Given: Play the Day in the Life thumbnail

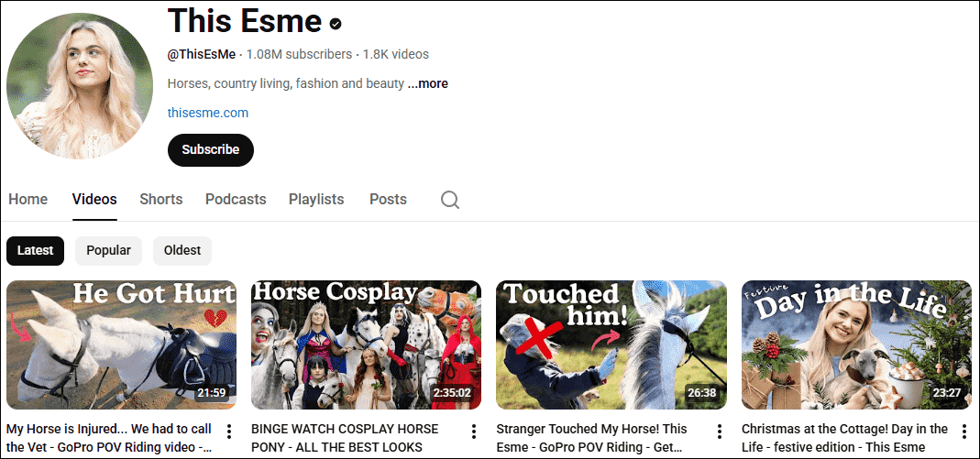Looking at the screenshot, I should pyautogui.click(x=857, y=344).
